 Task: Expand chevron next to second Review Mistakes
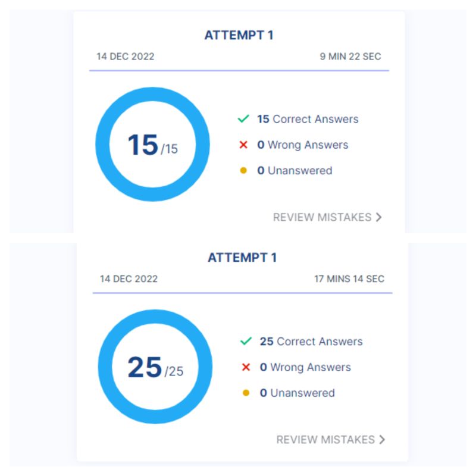point(382,440)
